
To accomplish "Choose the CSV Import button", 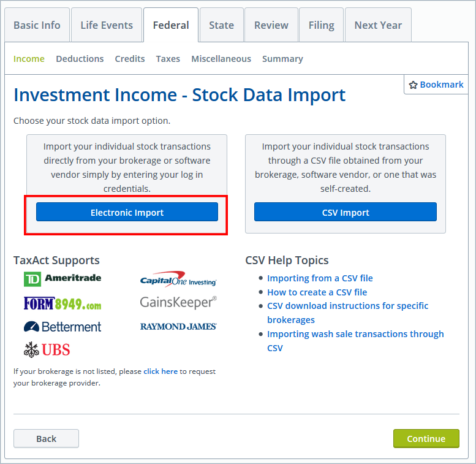I will [x=346, y=212].
